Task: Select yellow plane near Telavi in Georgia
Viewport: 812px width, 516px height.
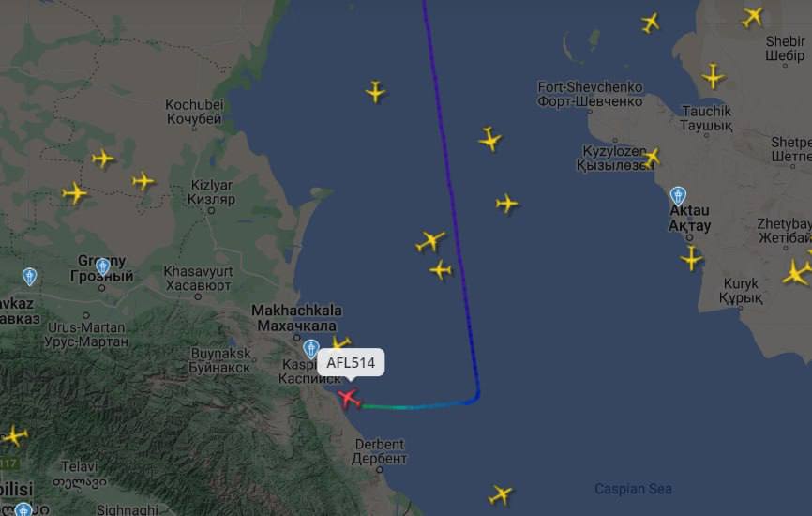Action: click(14, 435)
